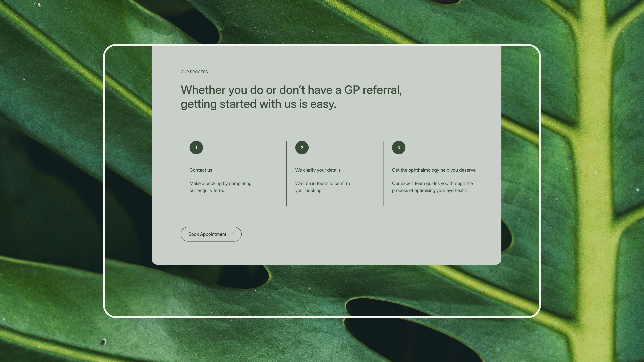
Task: Click the step 1 numbered circle
Action: click(x=196, y=148)
